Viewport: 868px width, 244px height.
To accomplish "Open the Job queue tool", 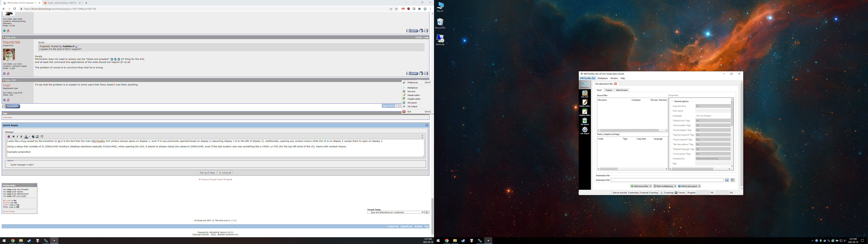I will (x=585, y=121).
